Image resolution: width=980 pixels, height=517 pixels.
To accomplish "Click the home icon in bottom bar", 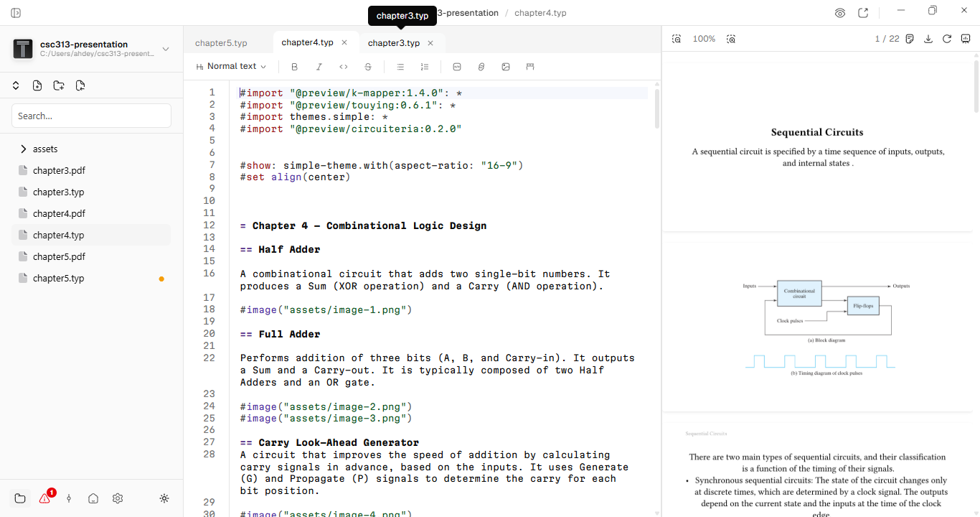I will [93, 498].
